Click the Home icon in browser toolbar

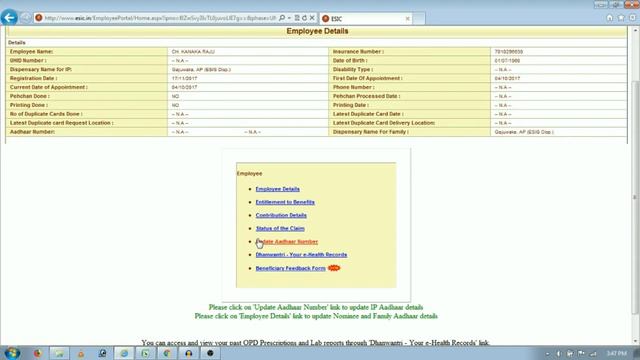point(609,18)
